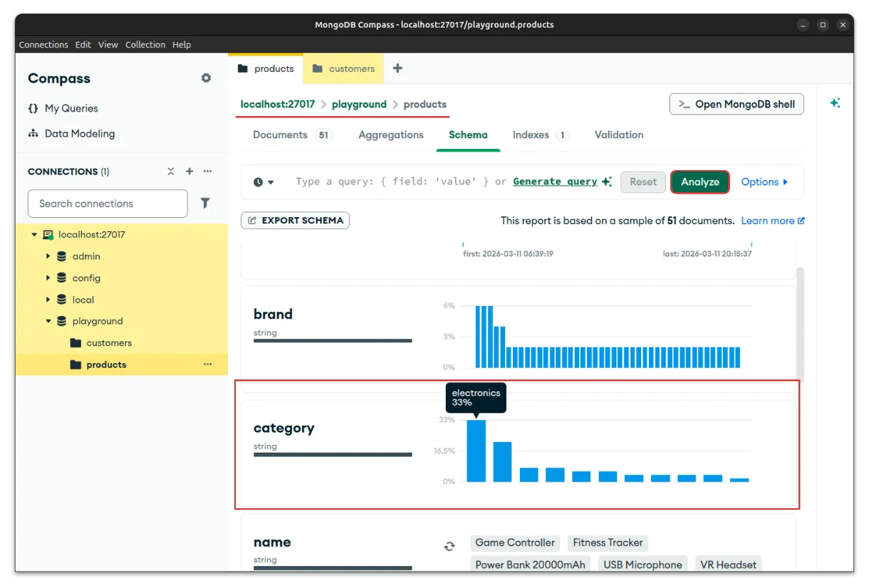Viewport: 869px width, 588px height.
Task: Click the Search connections input field
Action: (108, 204)
